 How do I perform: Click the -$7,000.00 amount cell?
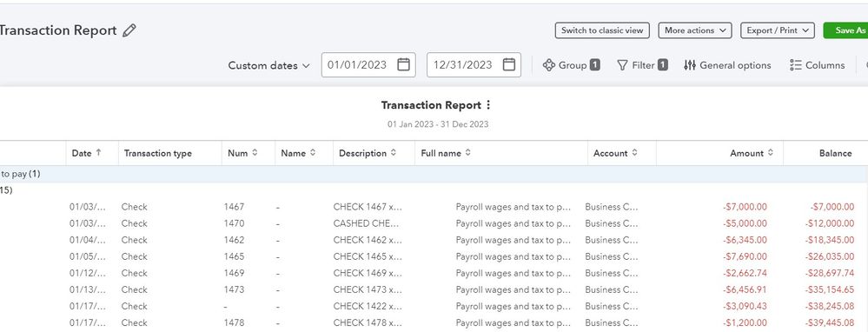[x=745, y=207]
